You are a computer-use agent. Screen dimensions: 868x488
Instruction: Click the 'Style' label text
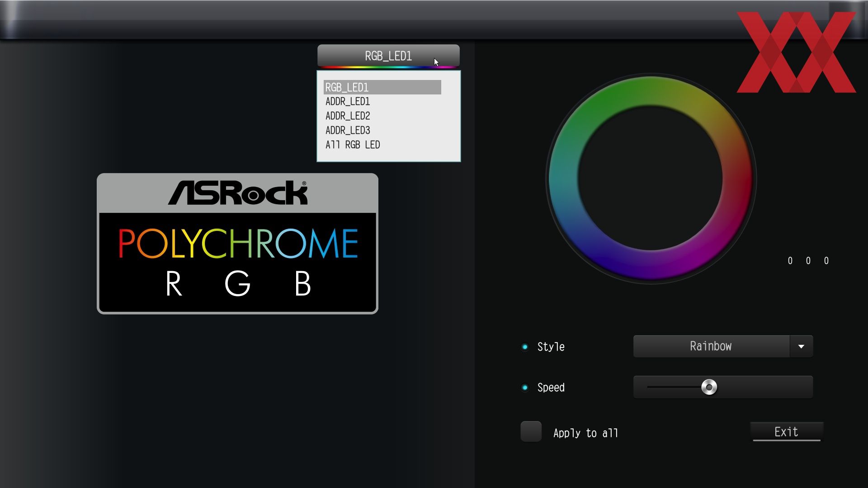pyautogui.click(x=551, y=347)
